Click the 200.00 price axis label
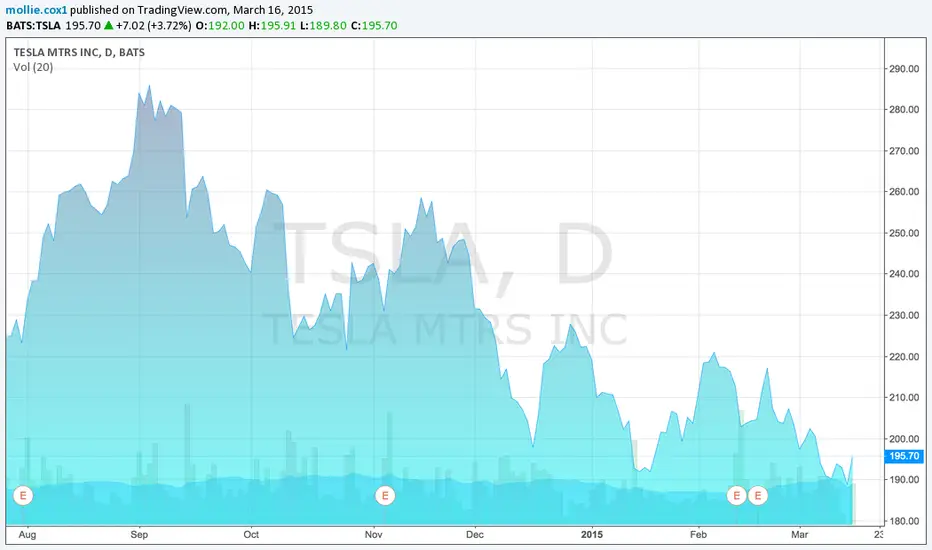This screenshot has height=550, width=932. tap(904, 439)
